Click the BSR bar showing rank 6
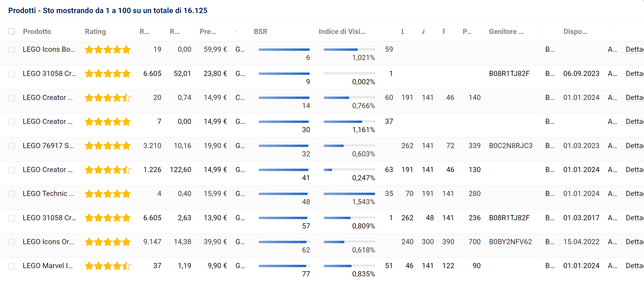The height and width of the screenshot is (281, 644). (284, 49)
